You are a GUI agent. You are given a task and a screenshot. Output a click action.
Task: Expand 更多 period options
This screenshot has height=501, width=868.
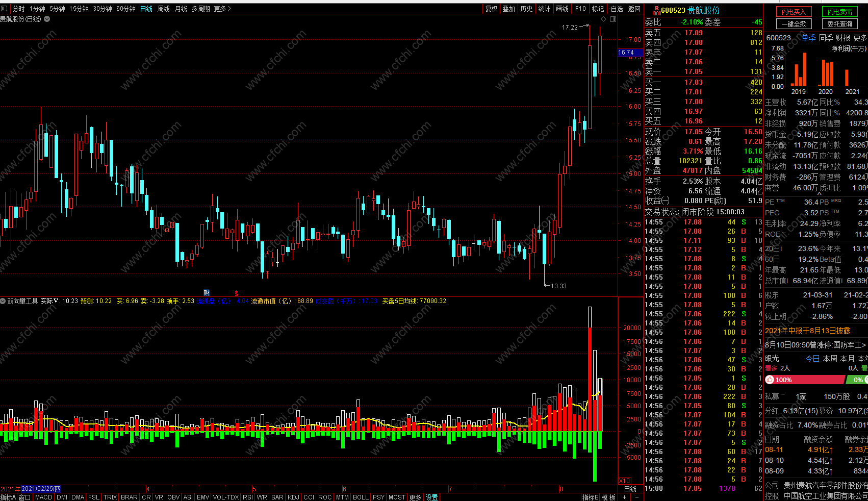[x=222, y=9]
